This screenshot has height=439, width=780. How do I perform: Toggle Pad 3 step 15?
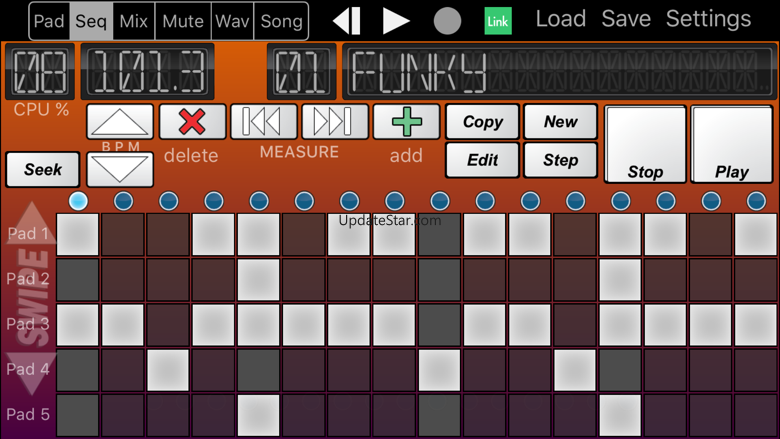point(710,325)
